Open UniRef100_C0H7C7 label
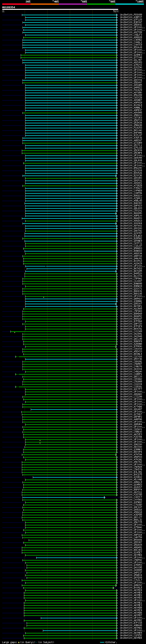146x644 pixels. tap(131, 497)
